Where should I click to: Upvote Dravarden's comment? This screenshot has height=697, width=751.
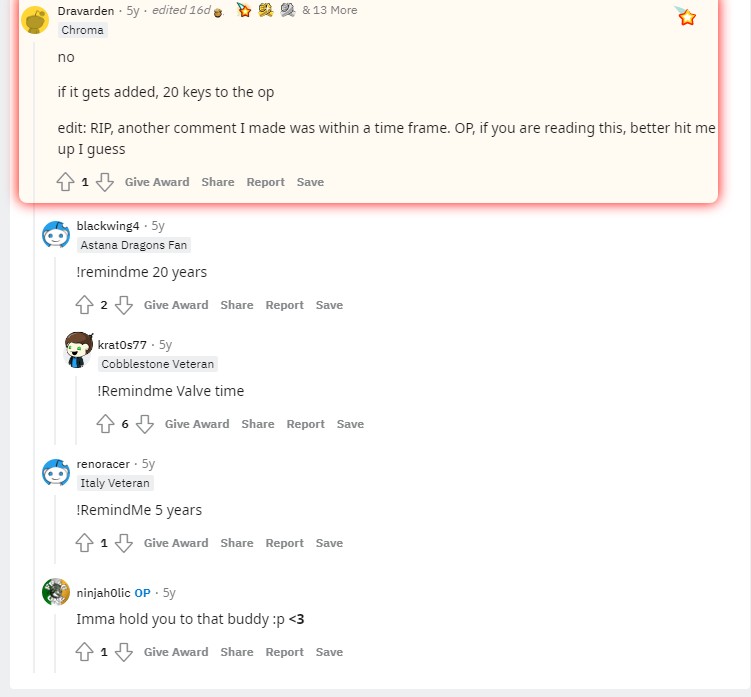click(x=66, y=182)
